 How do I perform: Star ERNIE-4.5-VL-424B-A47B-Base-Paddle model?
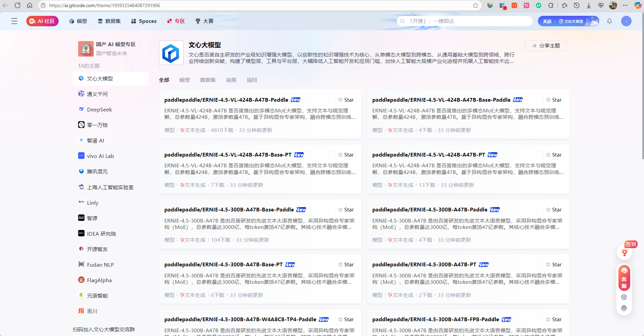[x=554, y=100]
